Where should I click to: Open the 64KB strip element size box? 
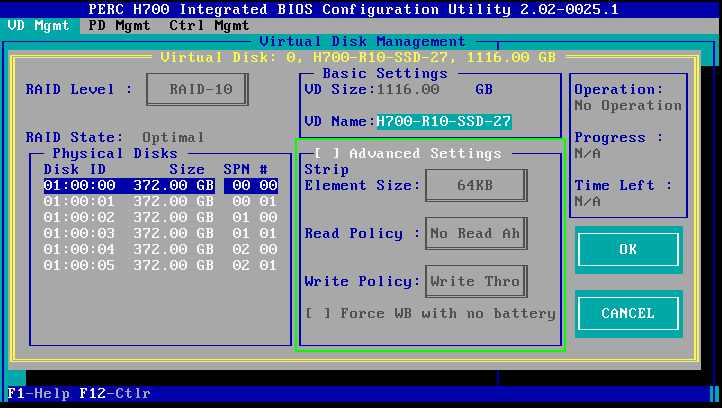click(476, 185)
